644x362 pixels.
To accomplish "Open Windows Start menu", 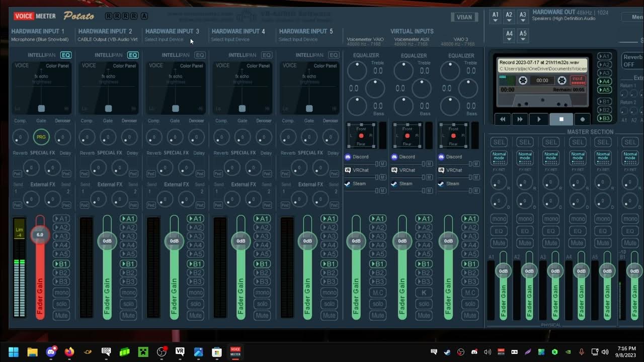I will coord(14,352).
